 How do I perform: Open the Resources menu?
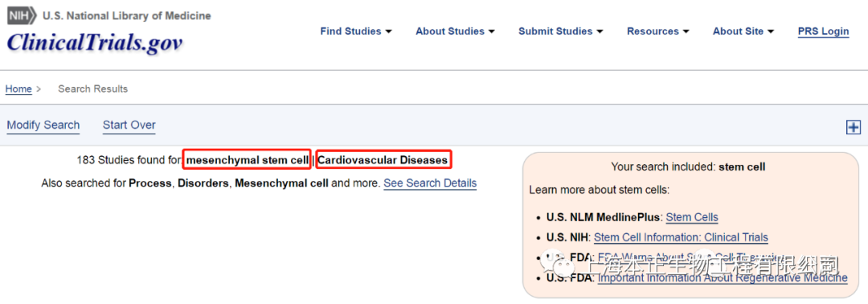pyautogui.click(x=657, y=31)
